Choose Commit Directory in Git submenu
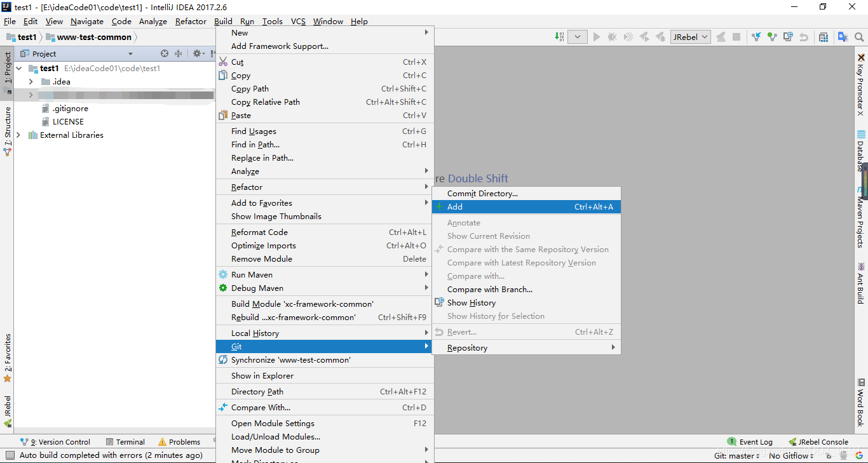The width and height of the screenshot is (868, 463). pyautogui.click(x=526, y=193)
